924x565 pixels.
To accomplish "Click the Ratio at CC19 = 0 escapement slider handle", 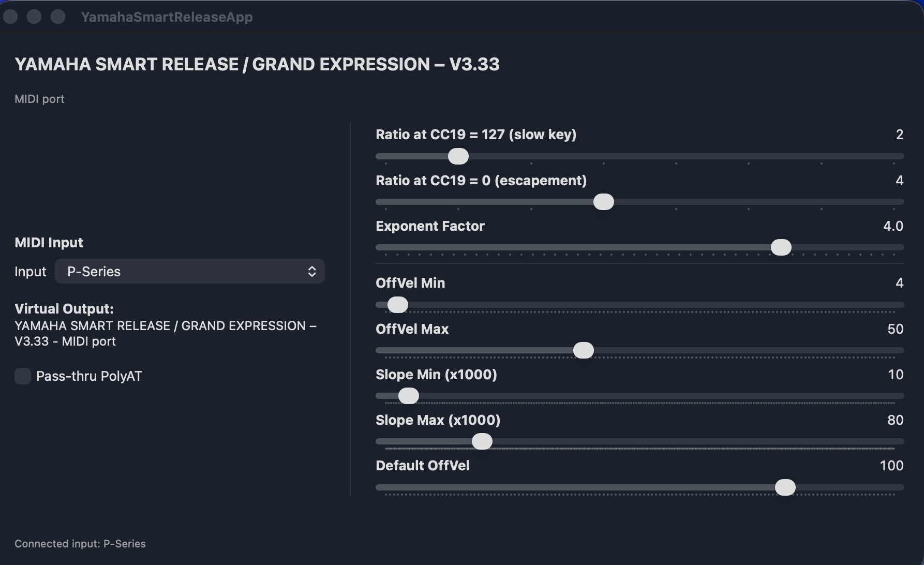I will [603, 202].
